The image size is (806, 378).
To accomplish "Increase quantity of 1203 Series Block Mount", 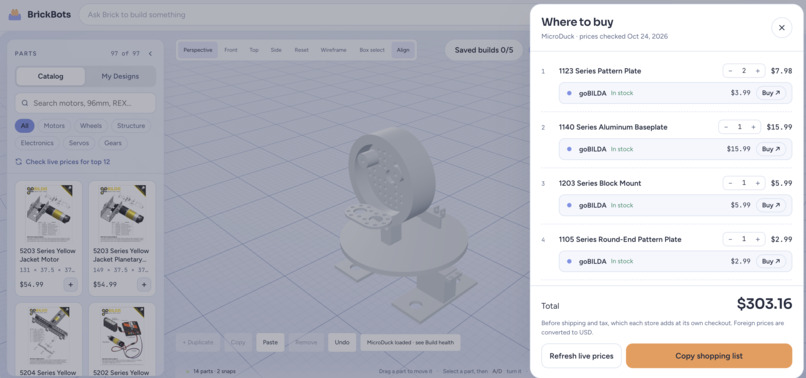I will tap(757, 183).
